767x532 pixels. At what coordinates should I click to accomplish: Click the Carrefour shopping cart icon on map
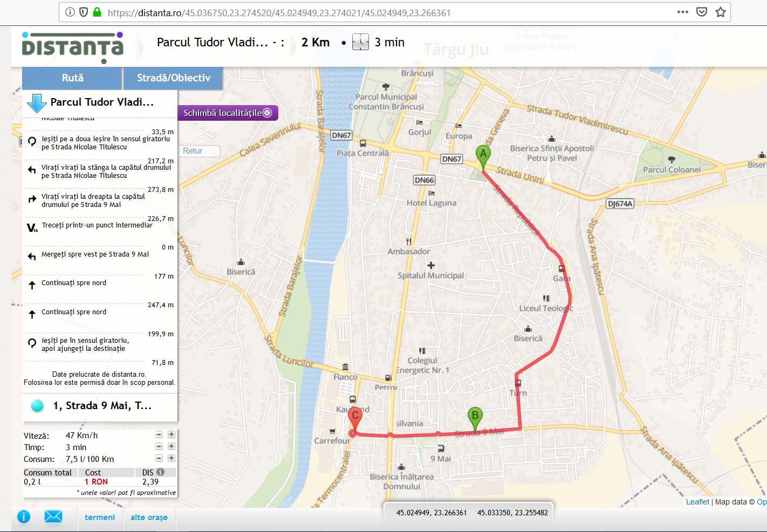(x=332, y=431)
